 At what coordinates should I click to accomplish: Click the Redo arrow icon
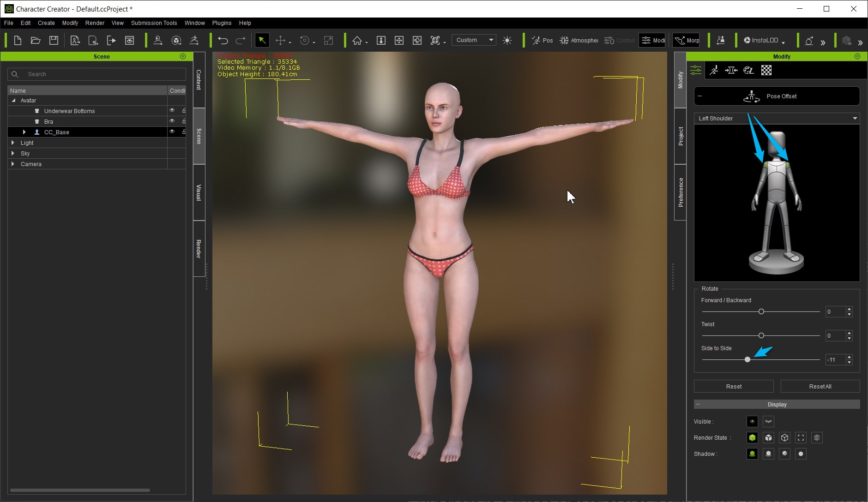[x=241, y=41]
